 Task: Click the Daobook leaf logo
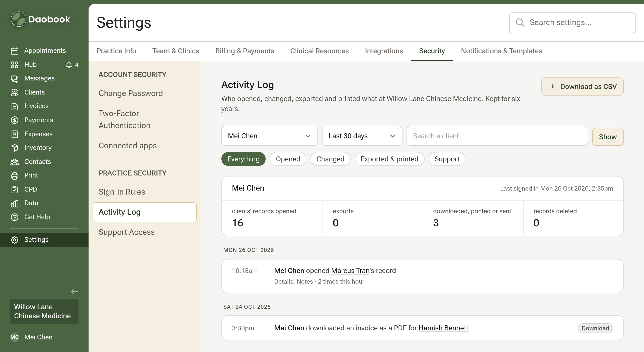tap(18, 19)
